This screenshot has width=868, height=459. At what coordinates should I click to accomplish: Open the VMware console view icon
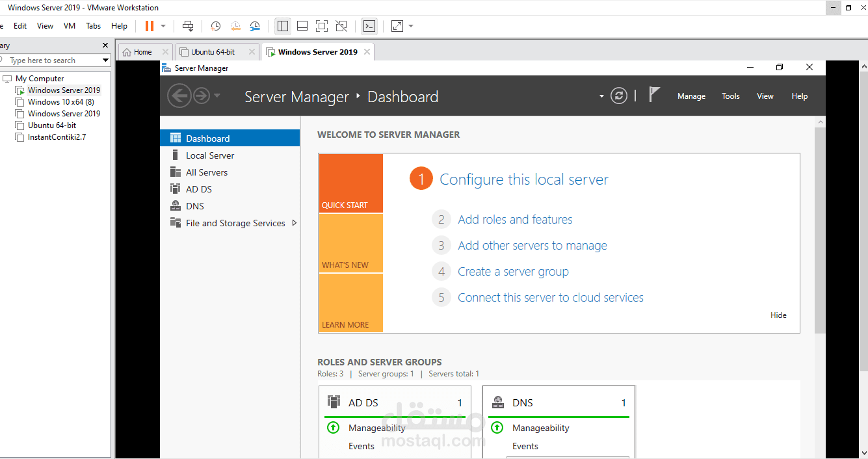click(x=369, y=26)
